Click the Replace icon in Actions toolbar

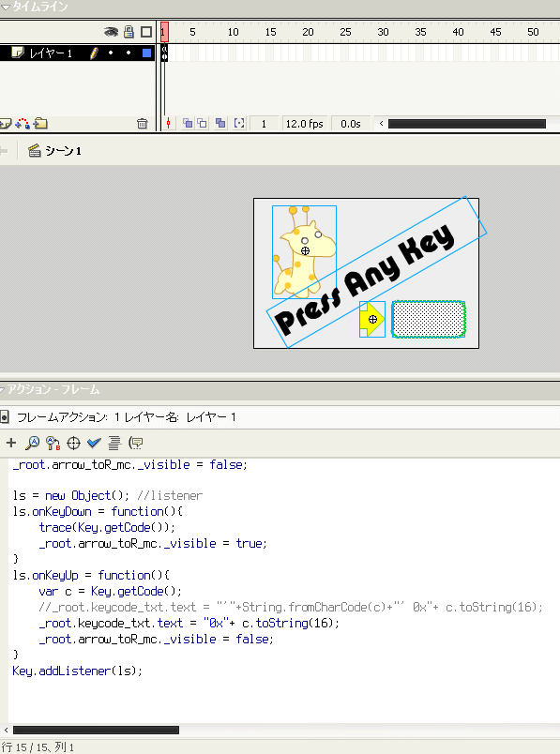point(53,443)
